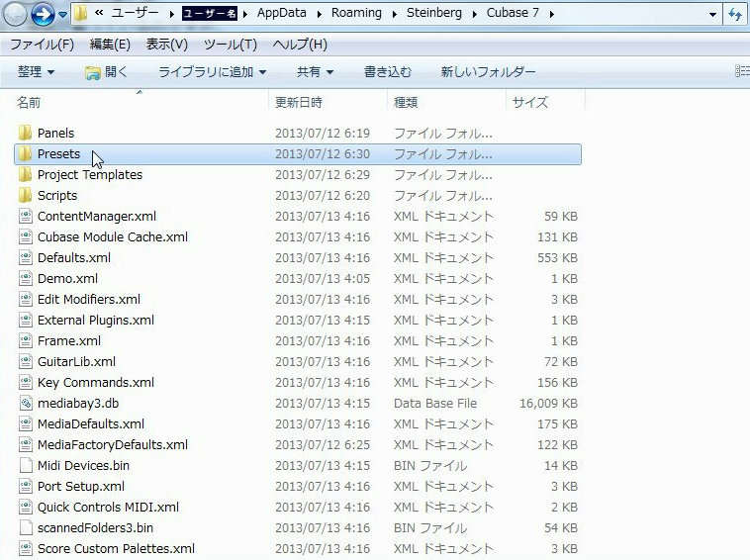Select the Scripts folder icon

(26, 196)
